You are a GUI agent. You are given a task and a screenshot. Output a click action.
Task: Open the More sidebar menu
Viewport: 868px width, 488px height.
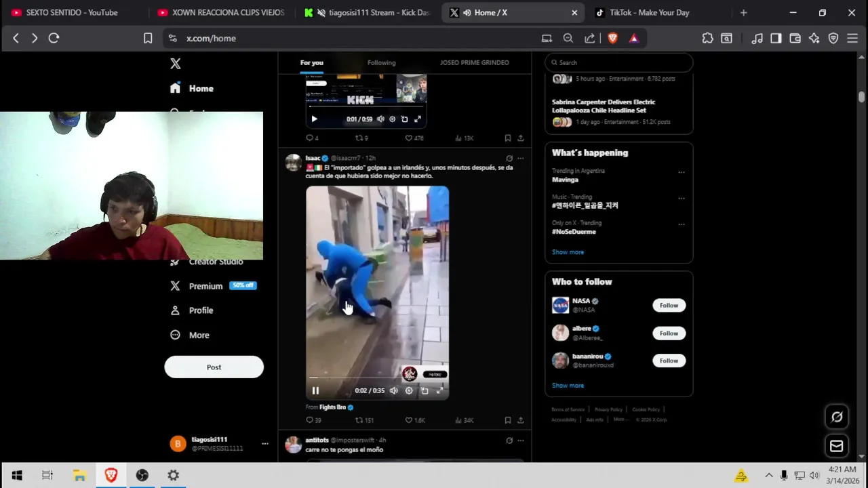tap(190, 335)
